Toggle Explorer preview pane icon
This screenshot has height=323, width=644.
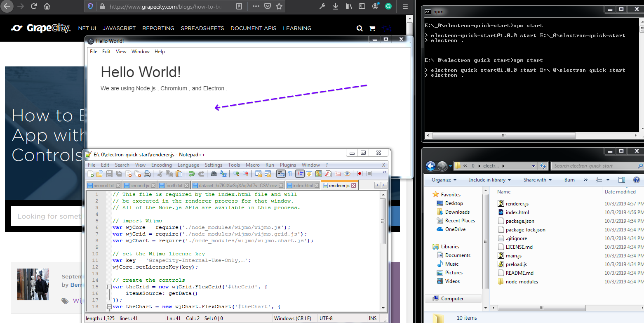click(x=622, y=180)
